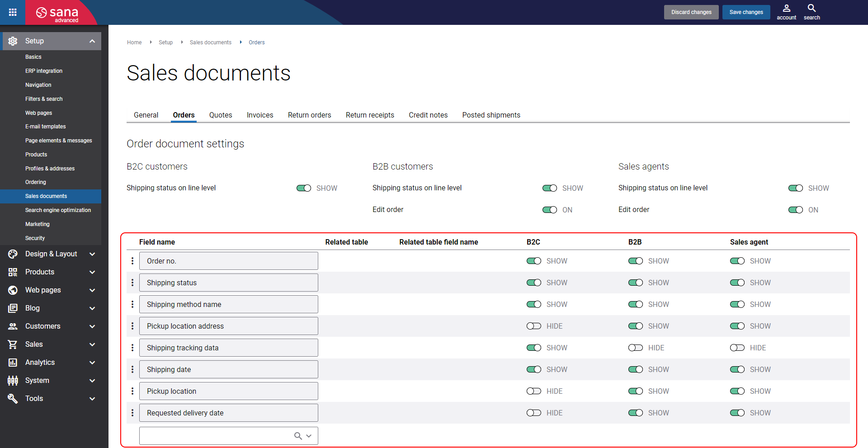Switch to the Credit notes tab
The height and width of the screenshot is (448, 868).
pos(428,115)
